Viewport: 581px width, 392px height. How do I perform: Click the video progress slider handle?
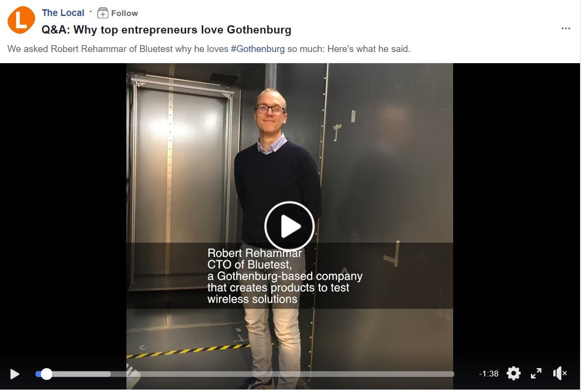pyautogui.click(x=46, y=374)
